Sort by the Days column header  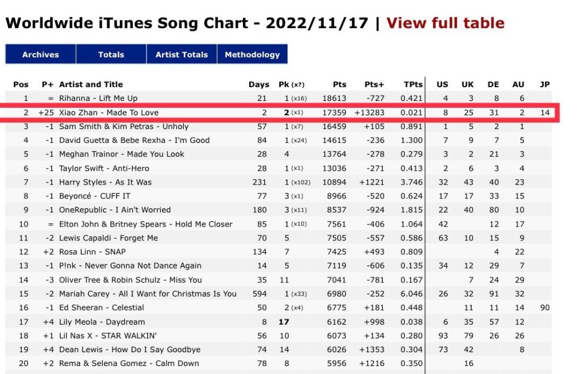coord(259,84)
